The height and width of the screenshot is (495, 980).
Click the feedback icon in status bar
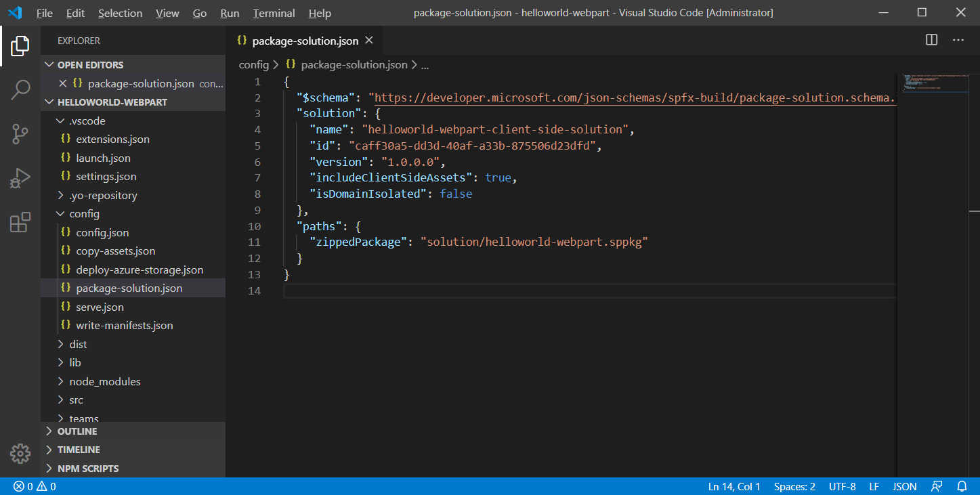click(x=937, y=486)
